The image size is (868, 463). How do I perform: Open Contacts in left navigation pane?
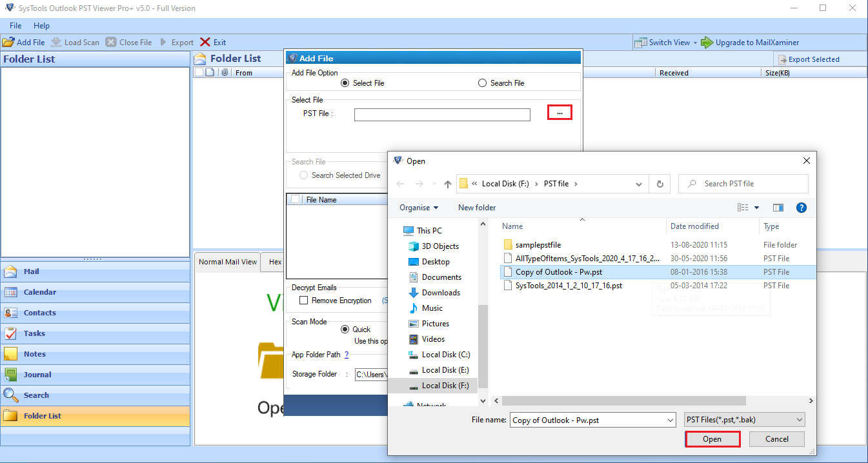click(x=95, y=313)
